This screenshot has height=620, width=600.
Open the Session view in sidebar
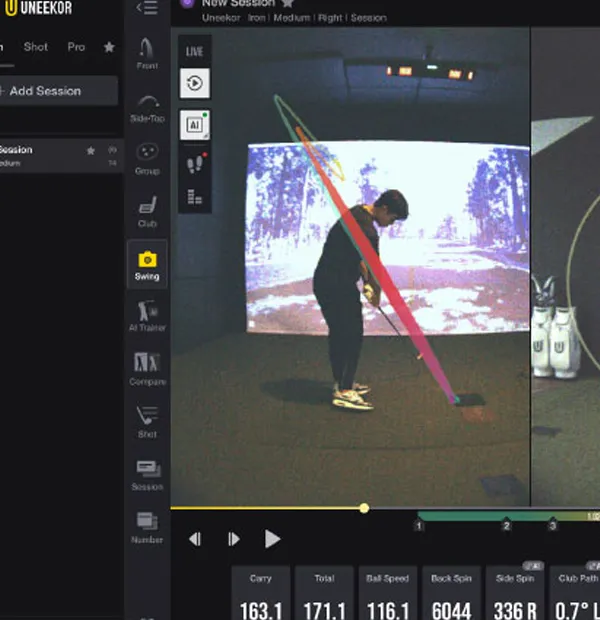coord(147,474)
